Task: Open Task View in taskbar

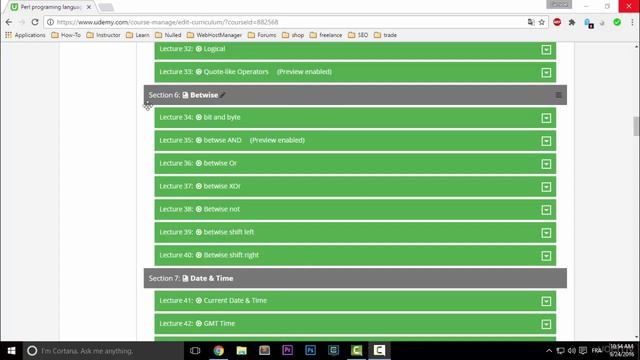Action: pyautogui.click(x=195, y=351)
